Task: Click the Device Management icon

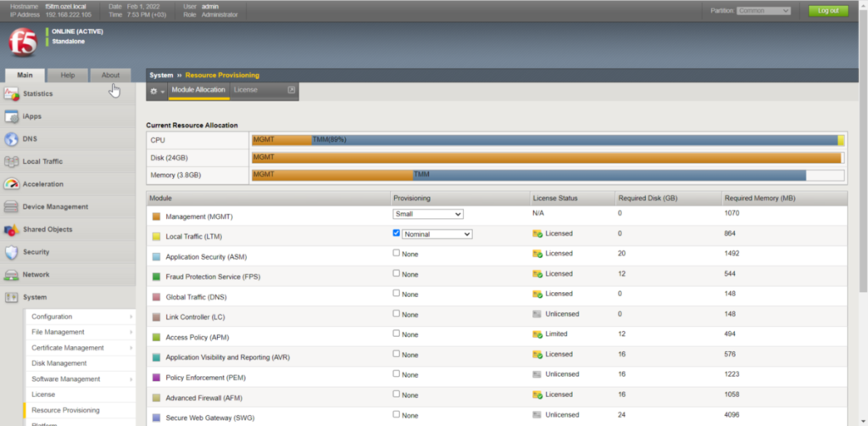Action: (12, 206)
